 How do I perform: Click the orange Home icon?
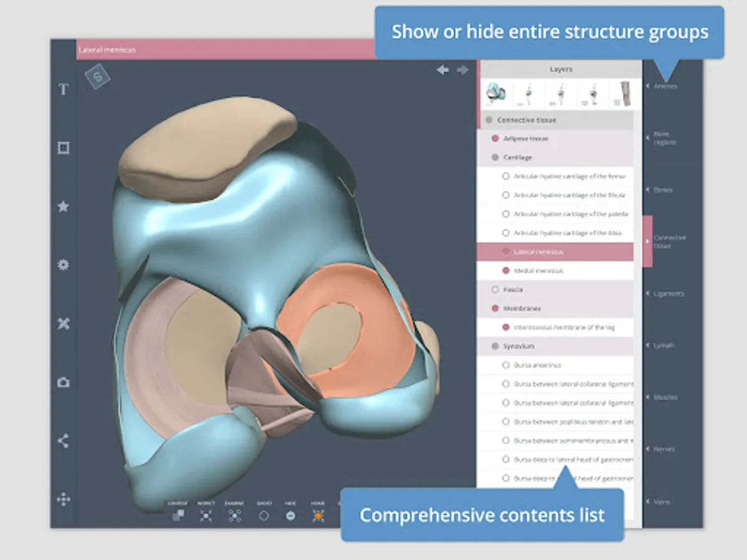click(x=318, y=515)
